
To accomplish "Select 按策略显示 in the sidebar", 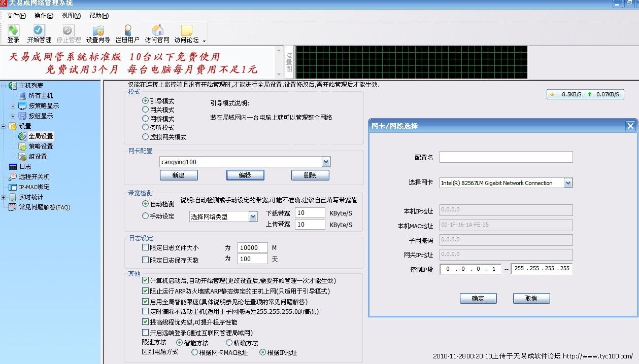I will (x=44, y=106).
